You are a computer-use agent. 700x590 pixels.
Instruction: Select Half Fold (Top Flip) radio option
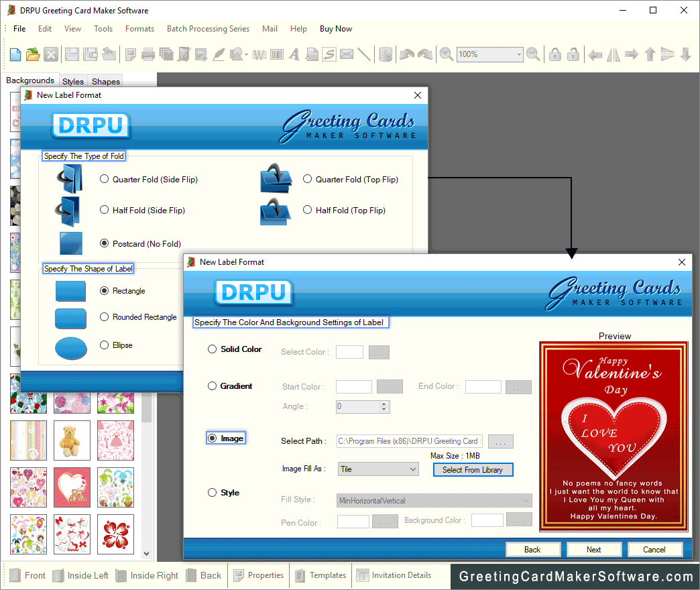coord(308,210)
